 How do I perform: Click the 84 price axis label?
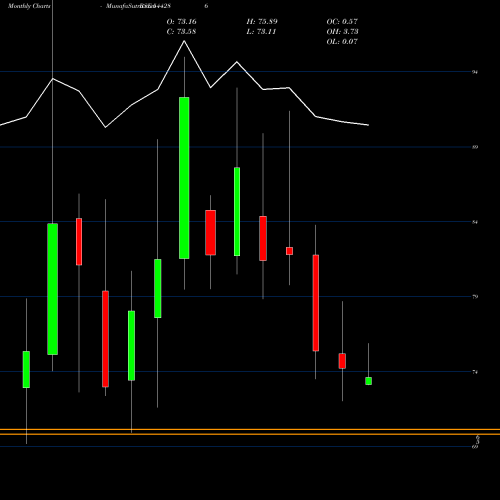click(x=475, y=222)
